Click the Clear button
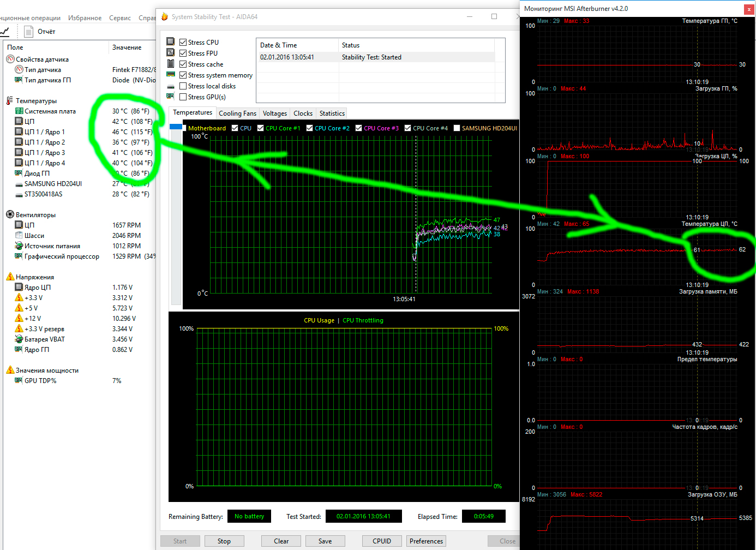The image size is (756, 550). [x=281, y=541]
